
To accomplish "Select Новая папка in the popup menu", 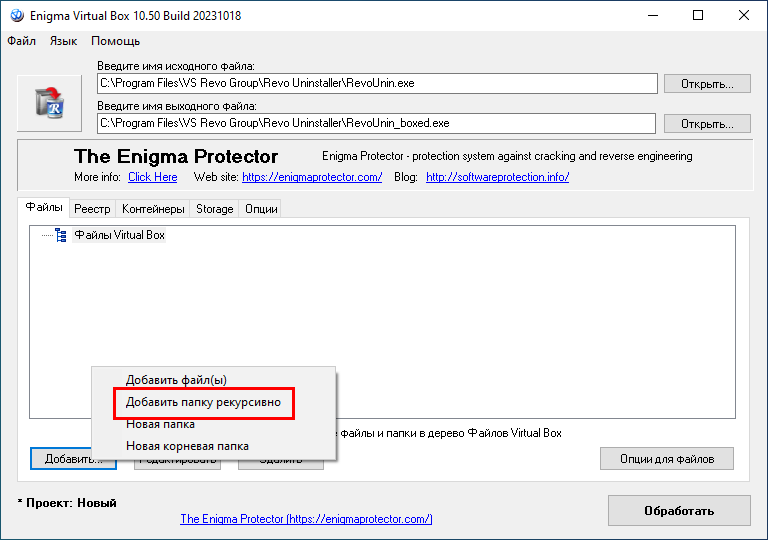I will (214, 424).
